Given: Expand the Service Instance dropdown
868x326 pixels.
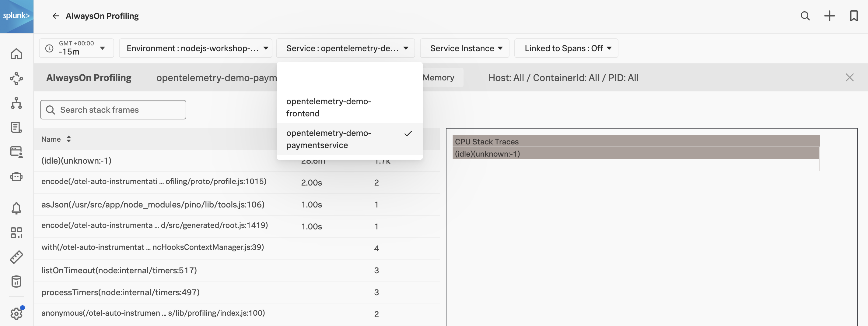Looking at the screenshot, I should click(464, 48).
